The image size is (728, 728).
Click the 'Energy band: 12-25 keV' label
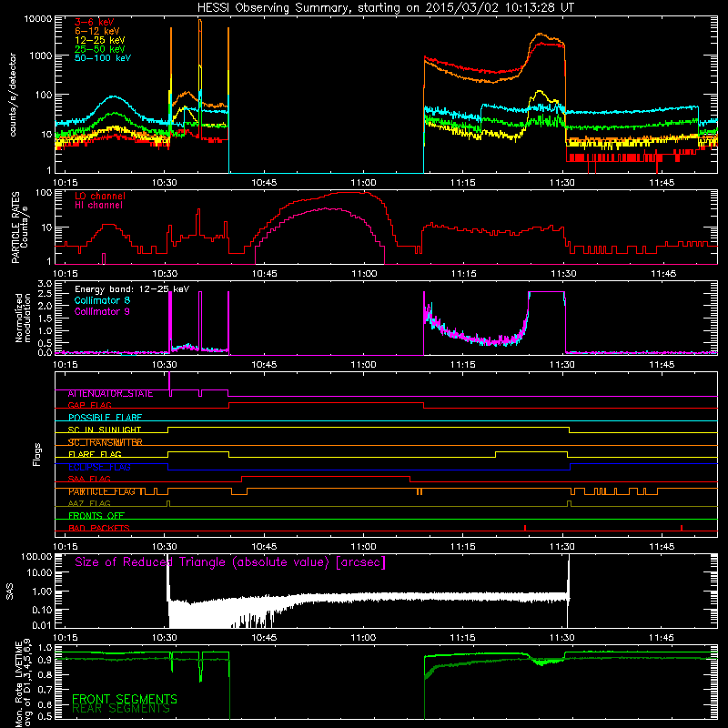tap(132, 289)
